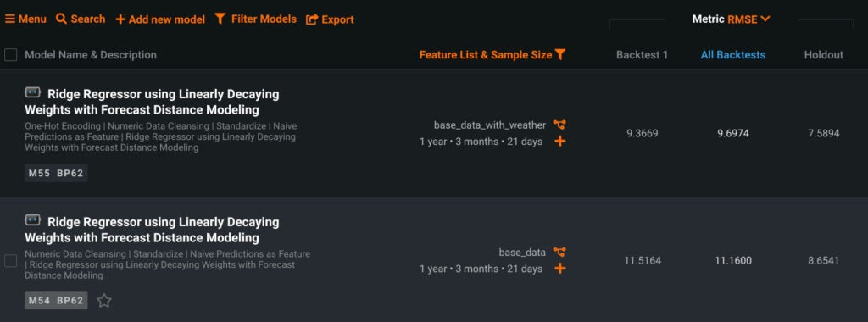Image resolution: width=868 pixels, height=322 pixels.
Task: Expand sample size plus for M54 model
Action: tap(560, 269)
